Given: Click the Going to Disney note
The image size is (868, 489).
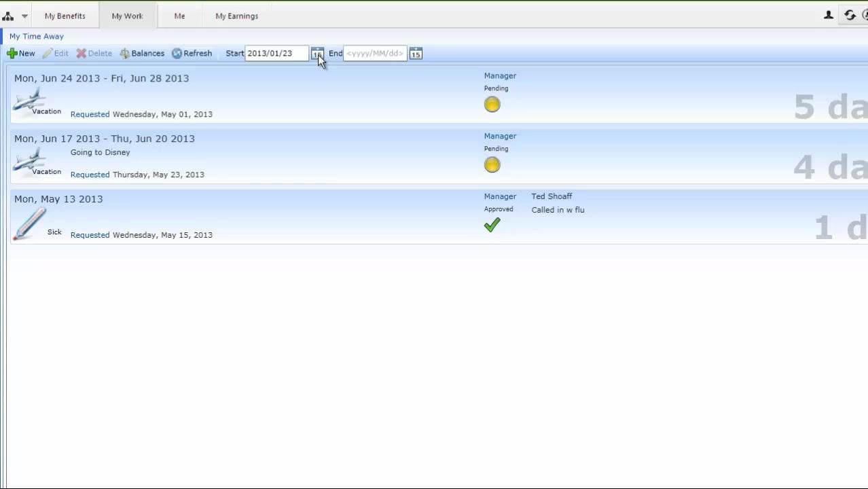Looking at the screenshot, I should point(101,152).
